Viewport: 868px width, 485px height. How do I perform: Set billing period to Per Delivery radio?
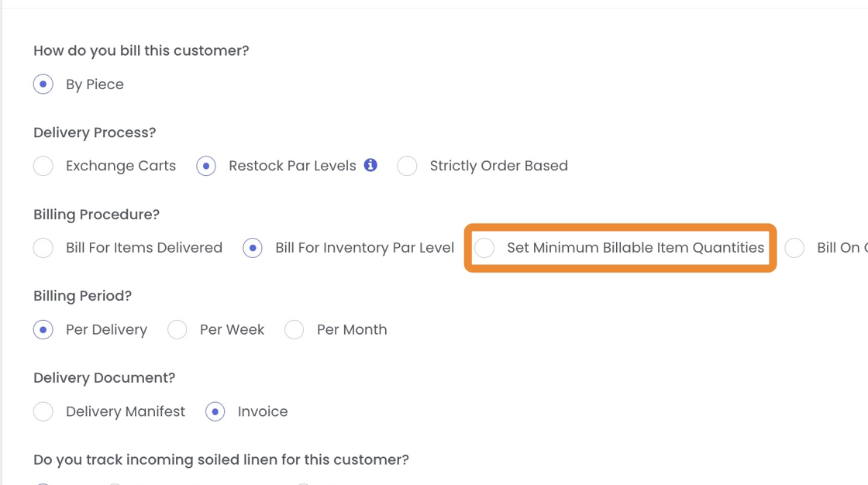(x=43, y=330)
